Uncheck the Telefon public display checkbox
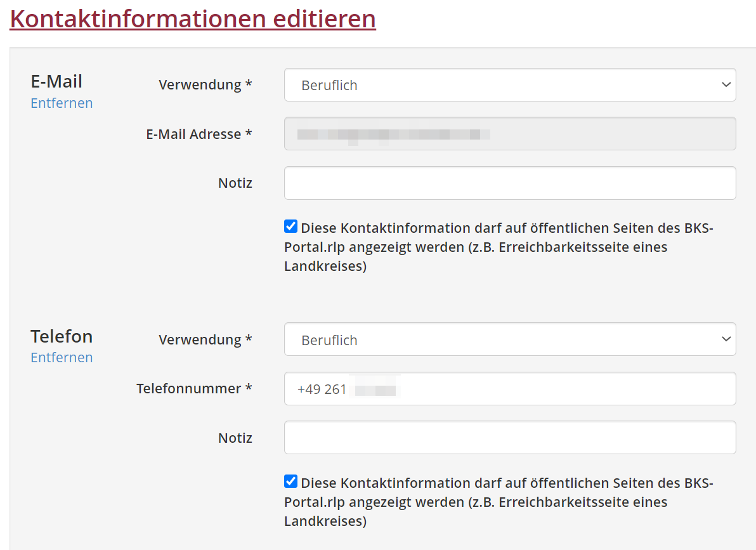756x550 pixels. pyautogui.click(x=290, y=481)
